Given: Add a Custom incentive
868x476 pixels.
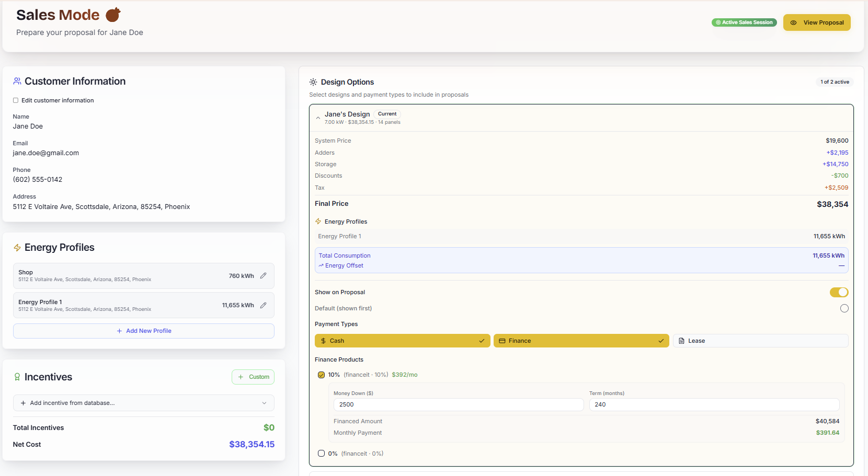Looking at the screenshot, I should pyautogui.click(x=253, y=377).
